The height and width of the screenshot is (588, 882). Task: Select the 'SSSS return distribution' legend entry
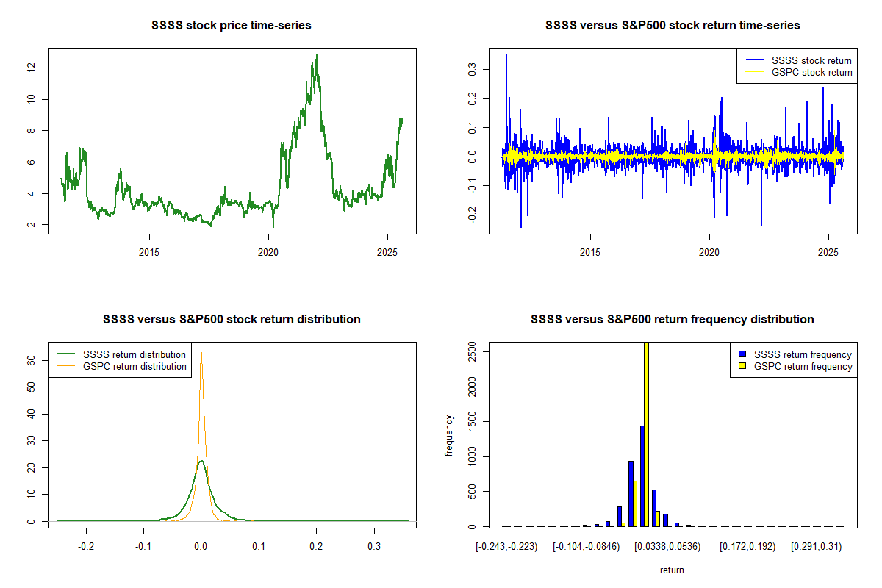[x=135, y=354]
